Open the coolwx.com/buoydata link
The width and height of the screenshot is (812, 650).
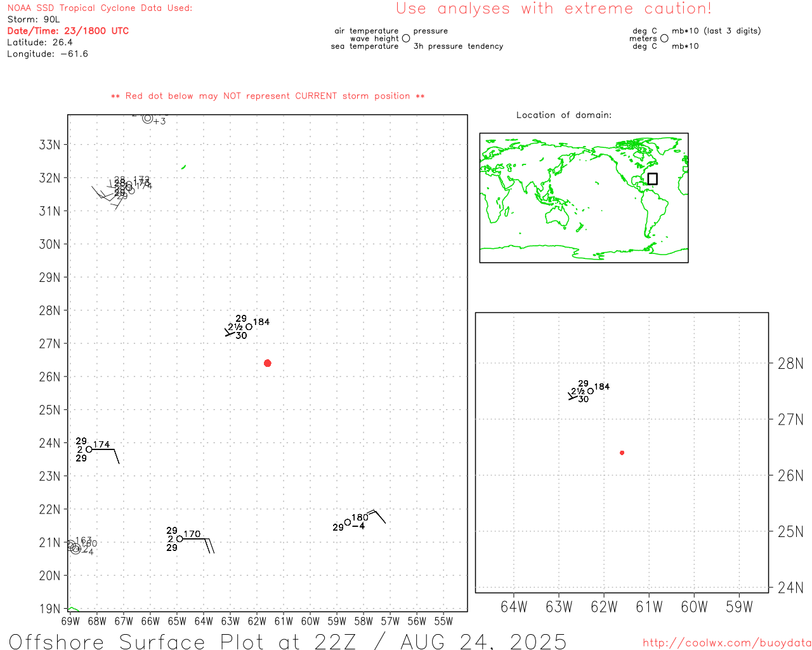(x=727, y=643)
